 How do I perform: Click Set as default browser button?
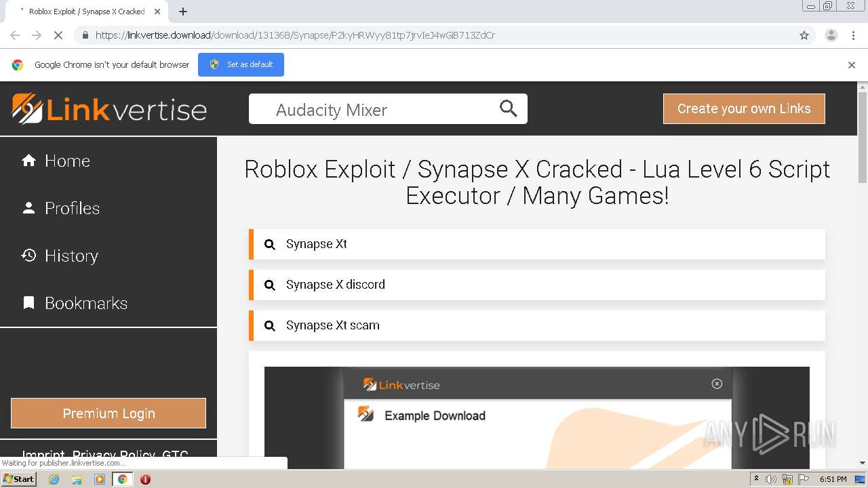[x=241, y=64]
